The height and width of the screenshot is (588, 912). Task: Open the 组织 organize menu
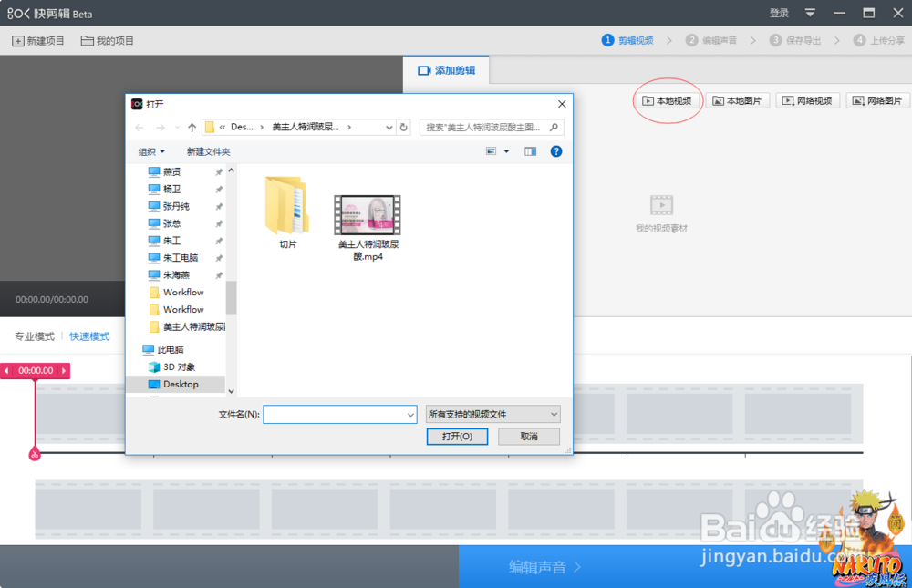tap(151, 152)
